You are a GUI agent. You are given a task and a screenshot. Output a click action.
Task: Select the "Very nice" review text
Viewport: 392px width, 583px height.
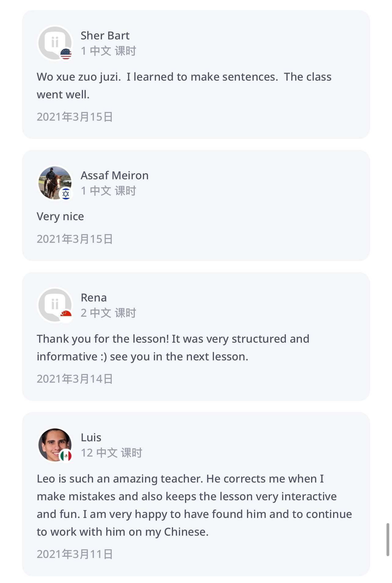click(60, 217)
